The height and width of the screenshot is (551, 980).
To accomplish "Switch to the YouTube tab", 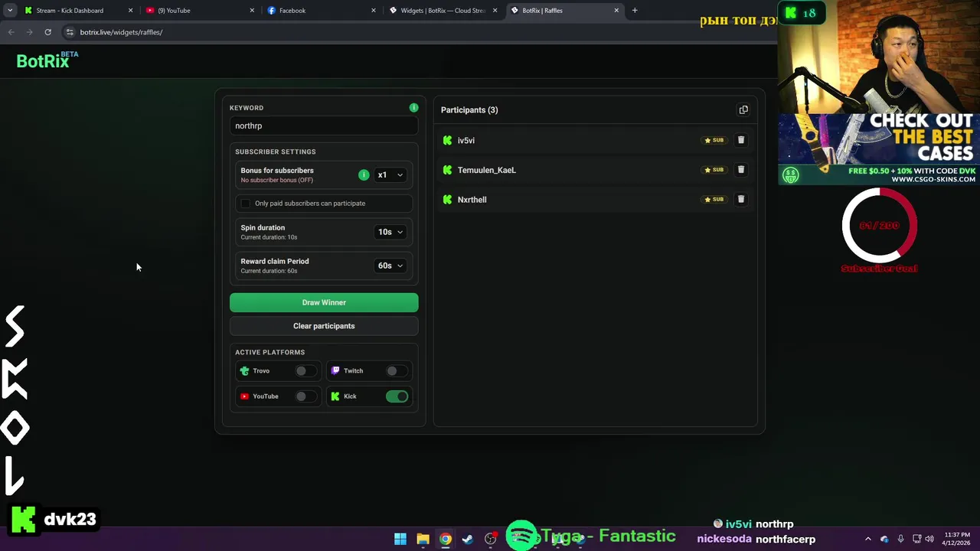I will (200, 11).
